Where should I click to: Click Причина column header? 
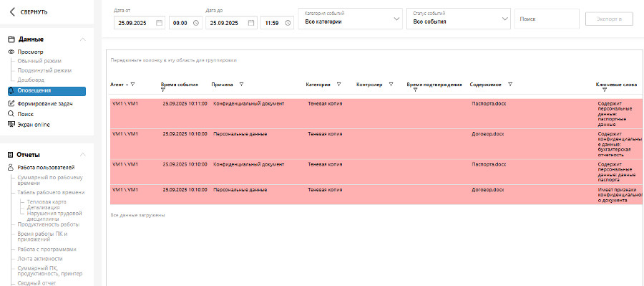(223, 85)
